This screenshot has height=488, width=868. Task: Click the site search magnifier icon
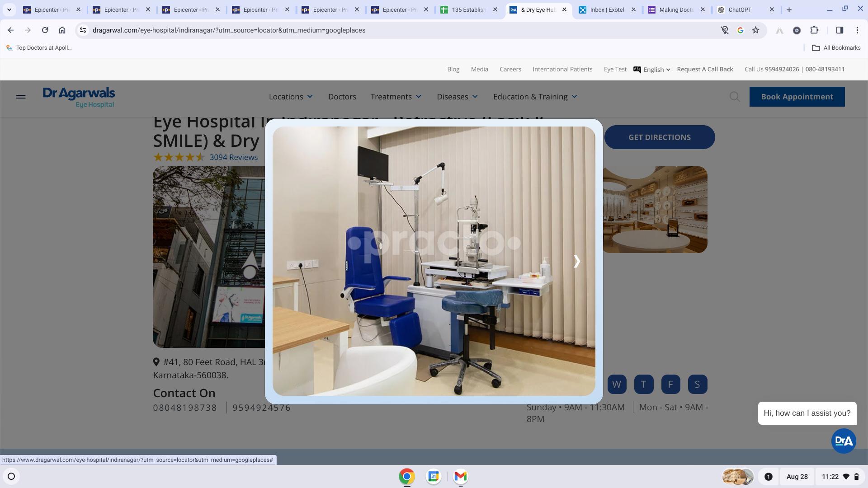click(735, 97)
